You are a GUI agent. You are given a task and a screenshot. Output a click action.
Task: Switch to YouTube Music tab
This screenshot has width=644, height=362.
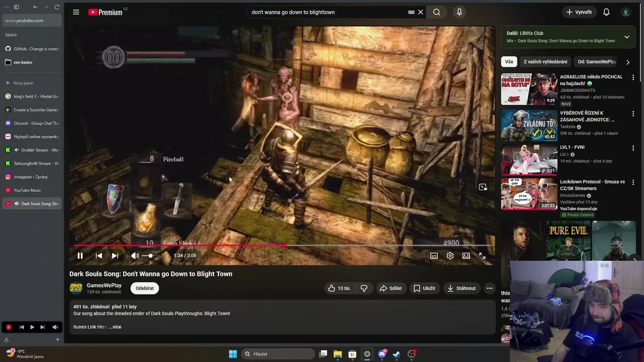(x=32, y=190)
